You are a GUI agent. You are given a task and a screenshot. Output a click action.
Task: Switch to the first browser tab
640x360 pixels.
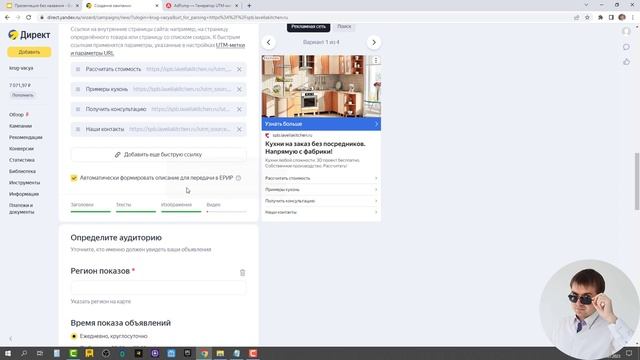41,6
